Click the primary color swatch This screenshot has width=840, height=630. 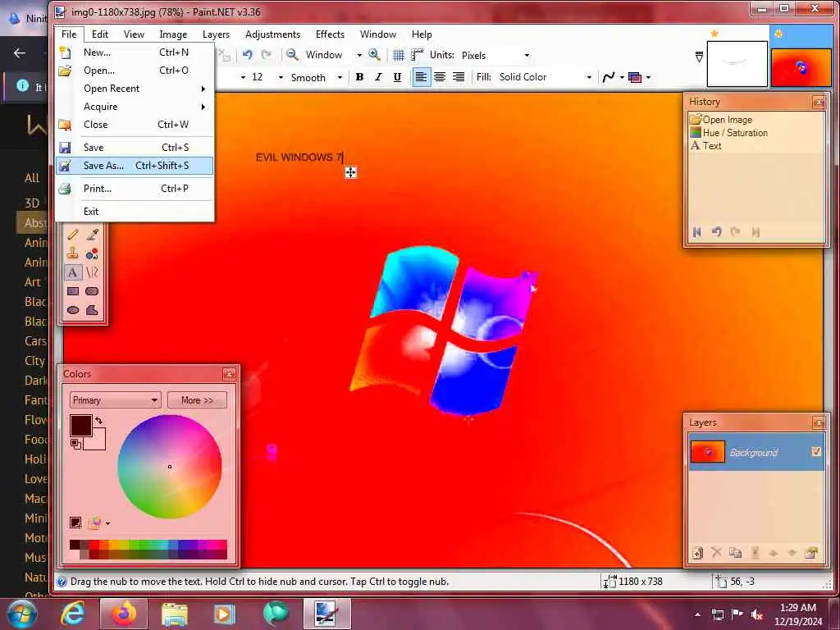(x=80, y=426)
